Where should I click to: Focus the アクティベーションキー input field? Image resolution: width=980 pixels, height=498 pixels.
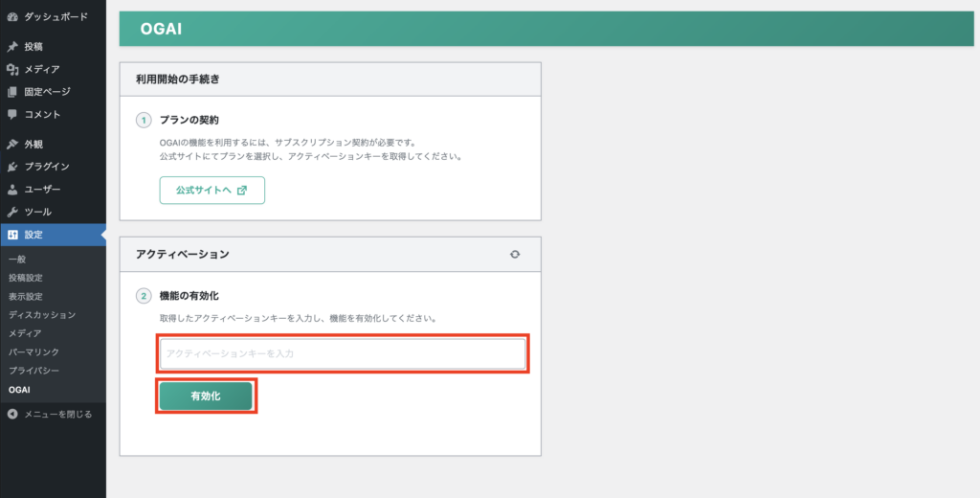[342, 354]
